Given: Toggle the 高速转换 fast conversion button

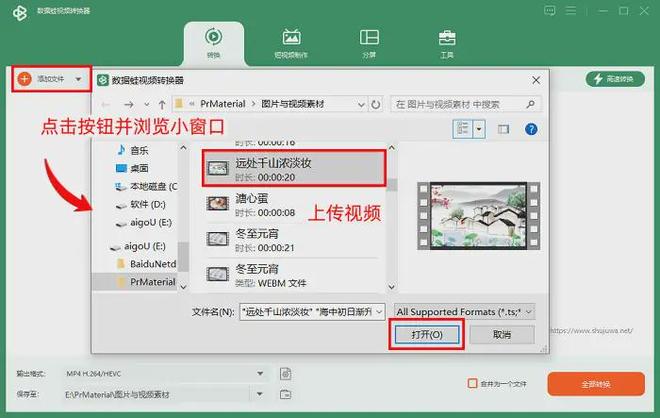Looking at the screenshot, I should tap(615, 79).
